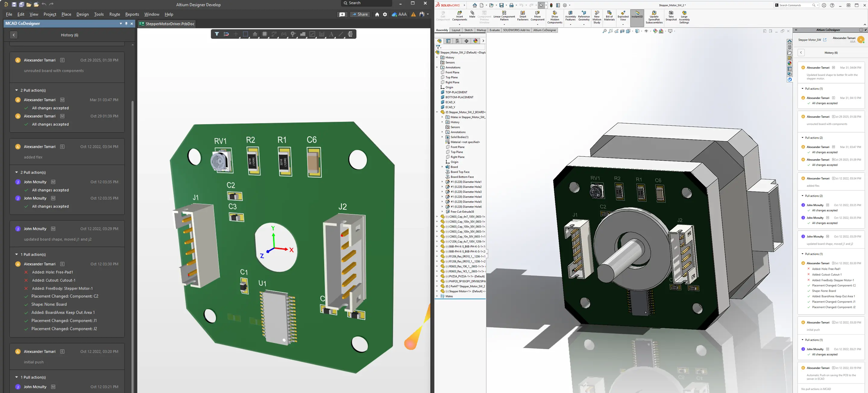Switch to the Altium CoDesigner ribbon tab
This screenshot has height=393, width=868.
[x=545, y=30]
